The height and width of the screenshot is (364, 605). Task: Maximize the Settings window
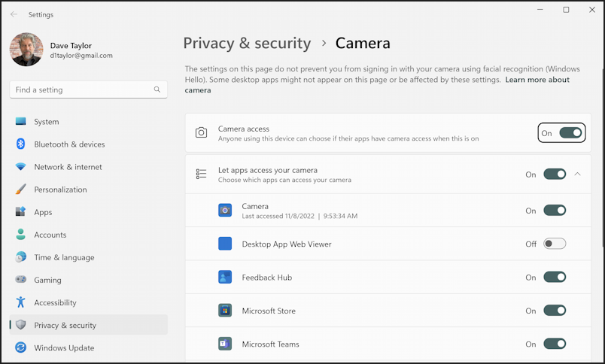click(x=566, y=10)
